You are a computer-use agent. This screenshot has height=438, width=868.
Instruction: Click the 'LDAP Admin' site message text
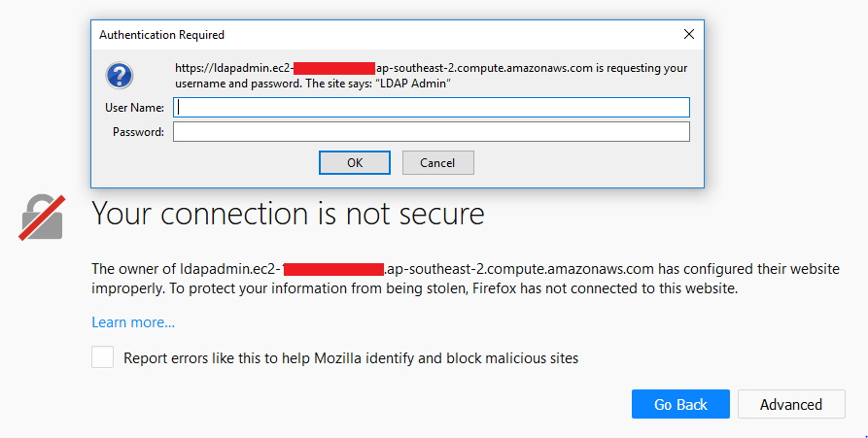(413, 84)
